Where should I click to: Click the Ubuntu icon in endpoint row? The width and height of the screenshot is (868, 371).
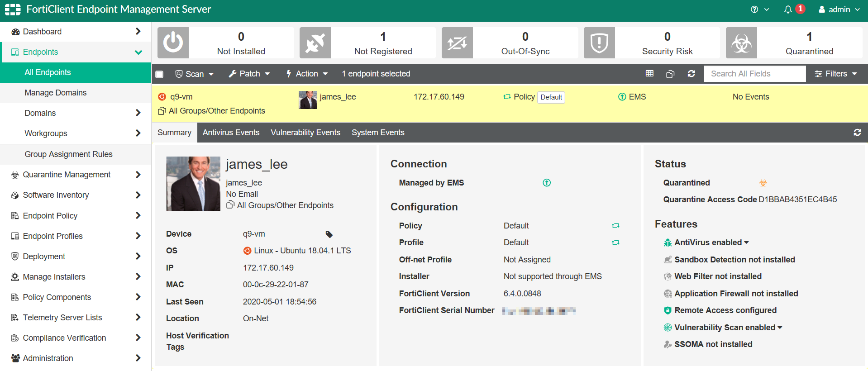pos(162,97)
